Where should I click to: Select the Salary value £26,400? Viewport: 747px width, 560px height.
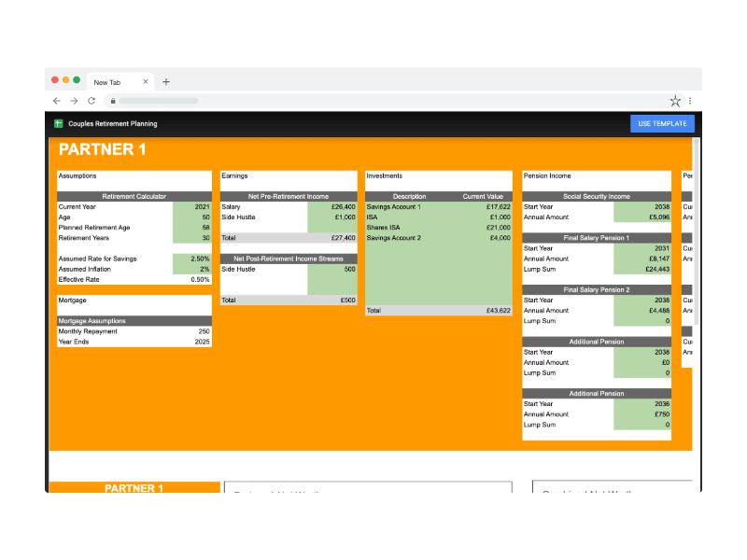pos(332,207)
